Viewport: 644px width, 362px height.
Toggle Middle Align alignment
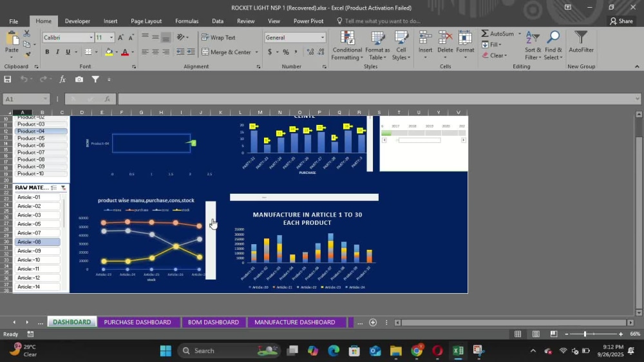(x=155, y=37)
